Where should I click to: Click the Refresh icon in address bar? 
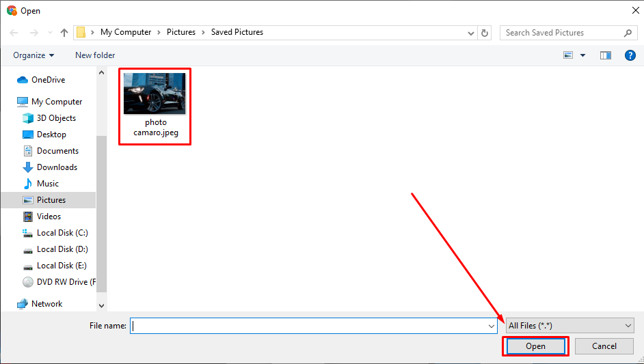point(485,33)
